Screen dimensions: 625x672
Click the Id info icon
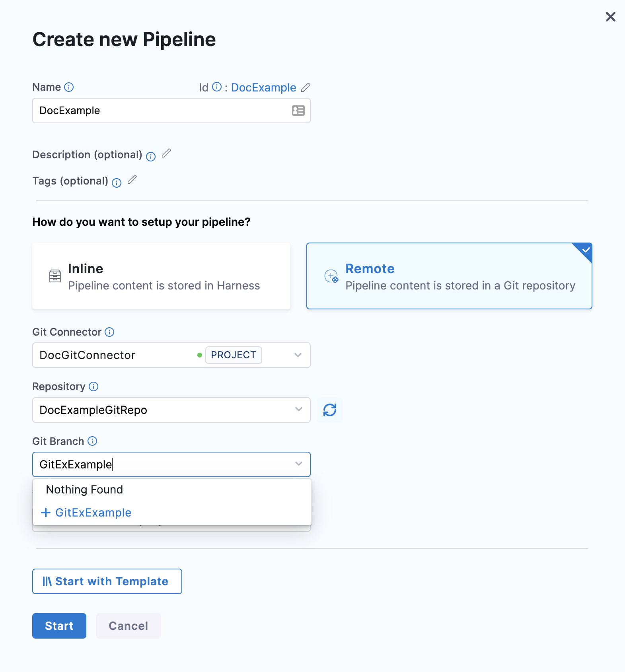[x=217, y=87]
